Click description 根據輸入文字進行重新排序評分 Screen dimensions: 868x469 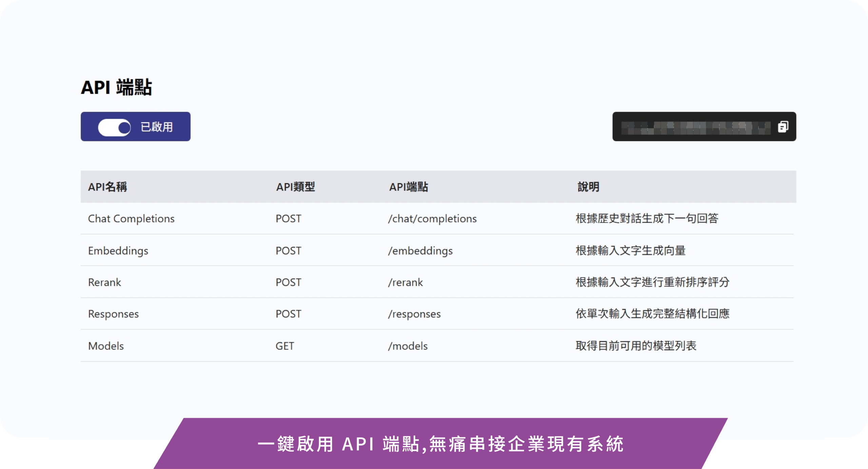tap(652, 282)
